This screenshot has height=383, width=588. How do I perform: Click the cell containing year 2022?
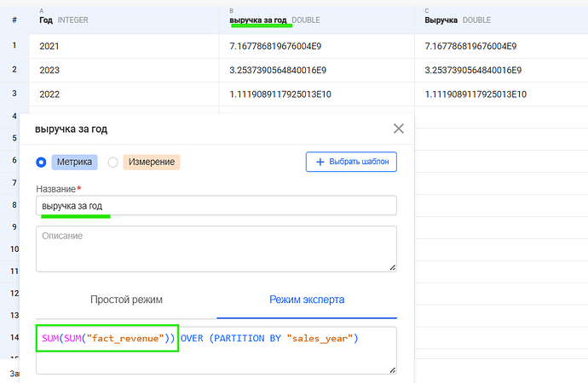click(x=124, y=94)
